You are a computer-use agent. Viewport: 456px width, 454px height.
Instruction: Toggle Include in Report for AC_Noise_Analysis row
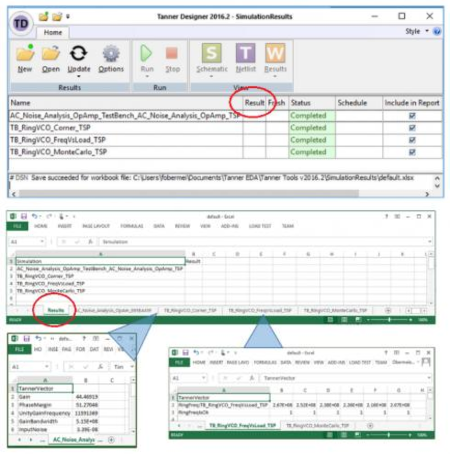(412, 116)
